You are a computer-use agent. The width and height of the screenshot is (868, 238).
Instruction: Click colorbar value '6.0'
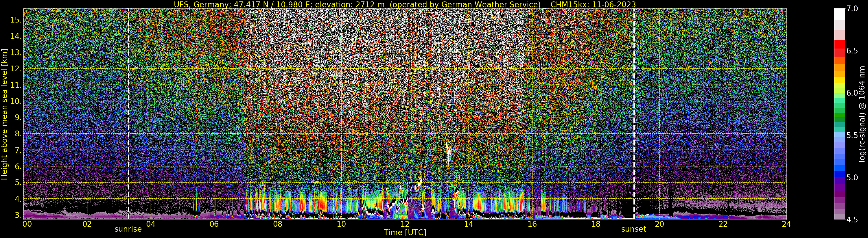coord(852,93)
